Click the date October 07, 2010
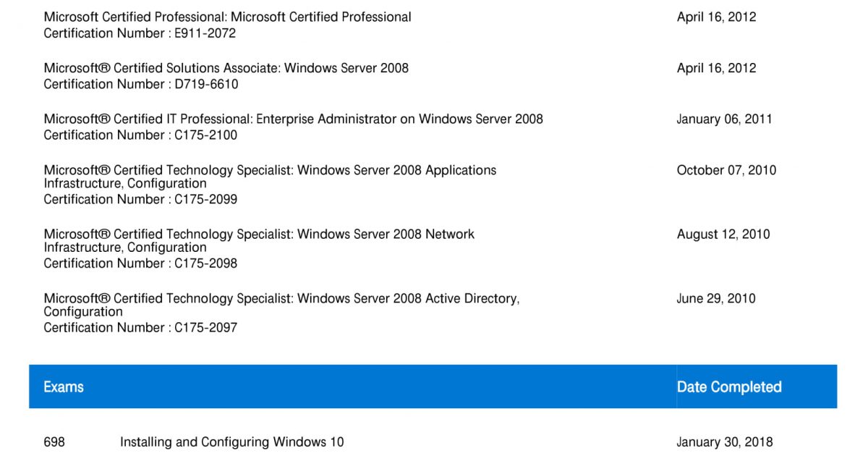 pos(726,170)
